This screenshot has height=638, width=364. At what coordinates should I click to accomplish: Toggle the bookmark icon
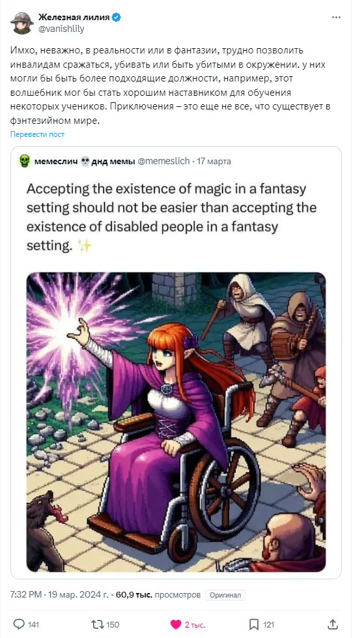pos(254,624)
